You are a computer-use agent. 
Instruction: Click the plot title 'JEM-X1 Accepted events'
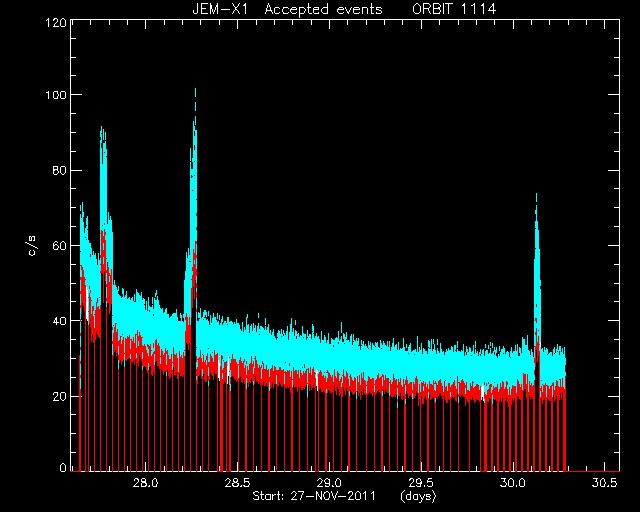coord(287,9)
